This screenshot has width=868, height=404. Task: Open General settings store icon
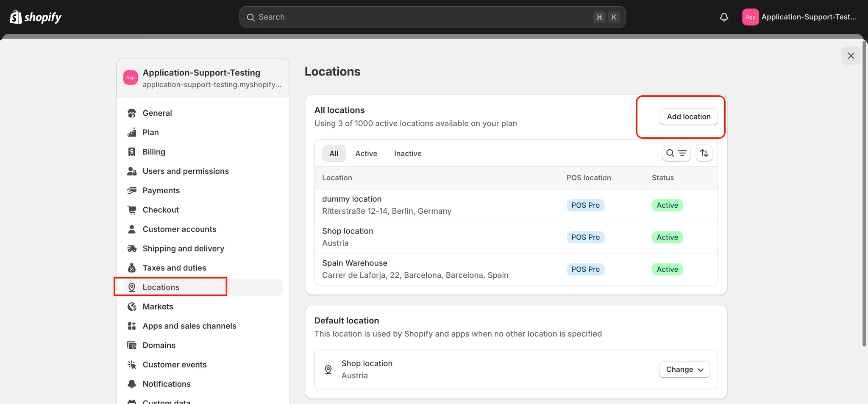(132, 113)
